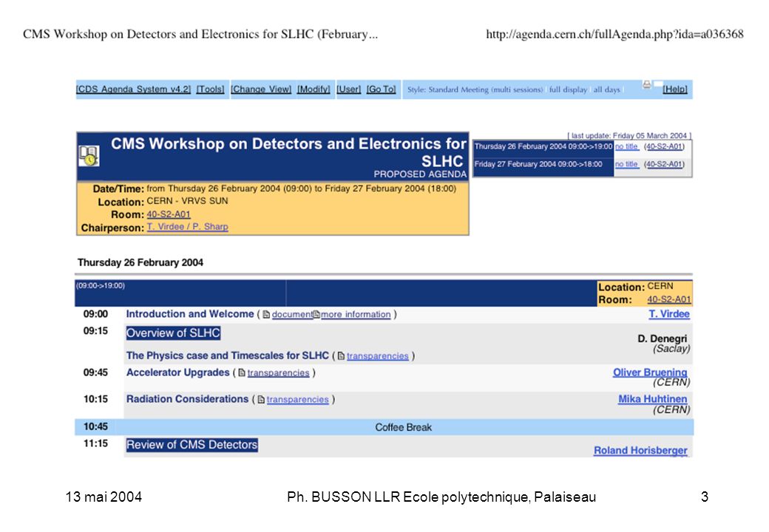The width and height of the screenshot is (769, 532).
Task: Open the User menu
Action: click(349, 89)
